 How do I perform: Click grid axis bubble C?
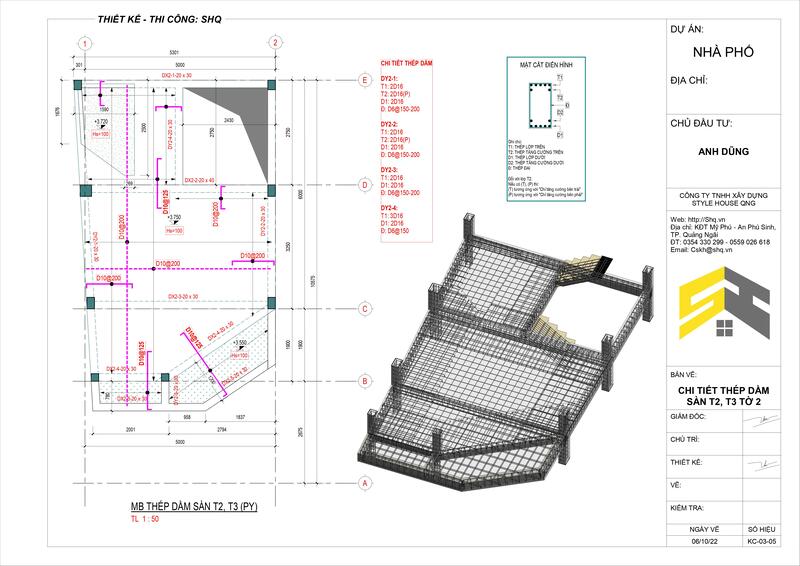click(365, 309)
